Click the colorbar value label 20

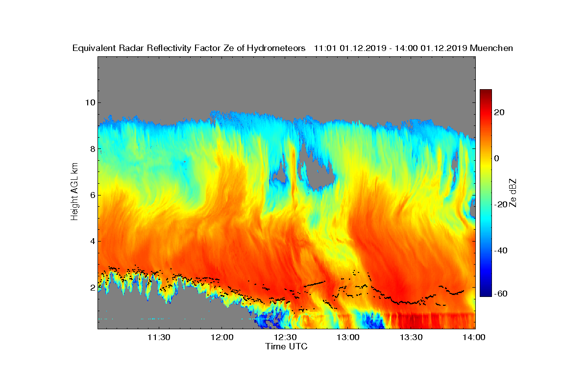coord(500,112)
